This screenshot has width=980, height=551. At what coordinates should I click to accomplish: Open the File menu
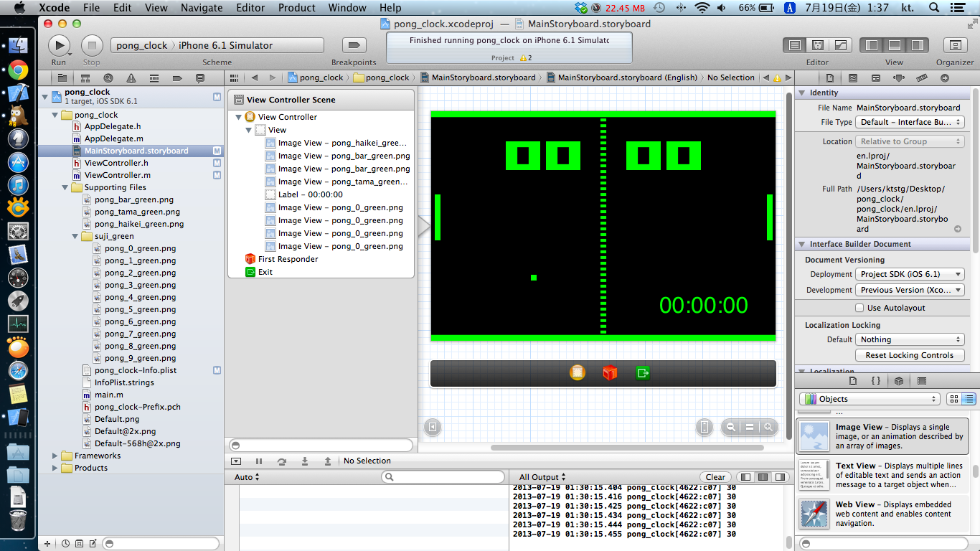click(91, 8)
